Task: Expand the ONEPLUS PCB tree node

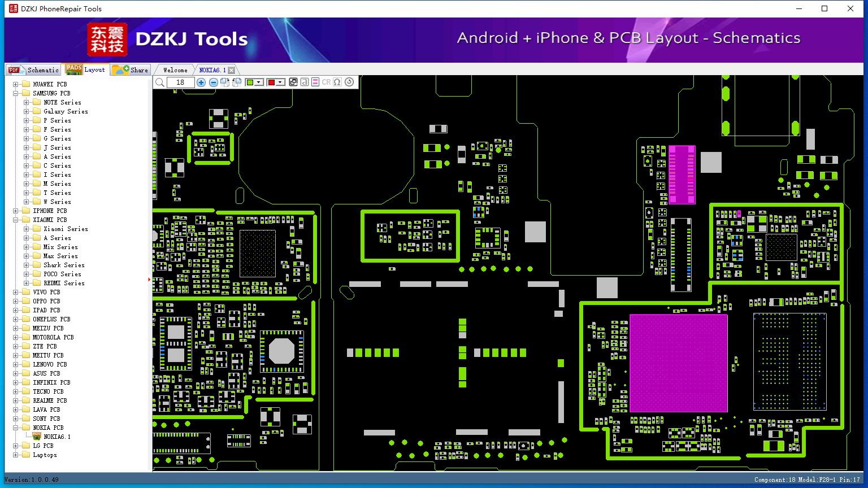Action: click(15, 319)
